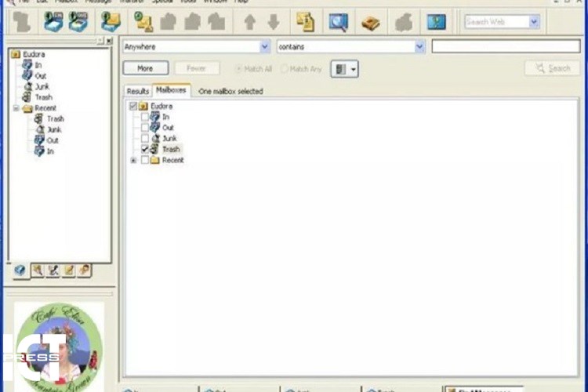Open the Junk mailbox under Eudora root
The height and width of the screenshot is (392, 588).
(41, 86)
